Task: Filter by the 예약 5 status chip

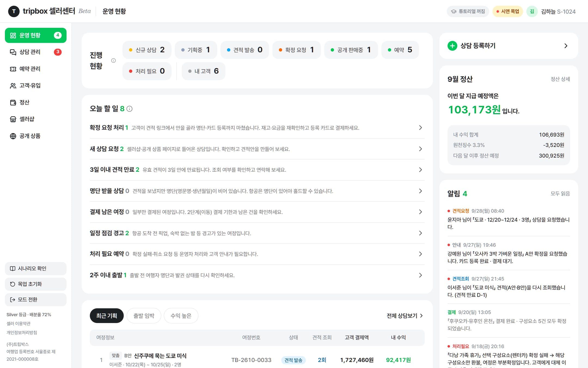Action: click(400, 50)
